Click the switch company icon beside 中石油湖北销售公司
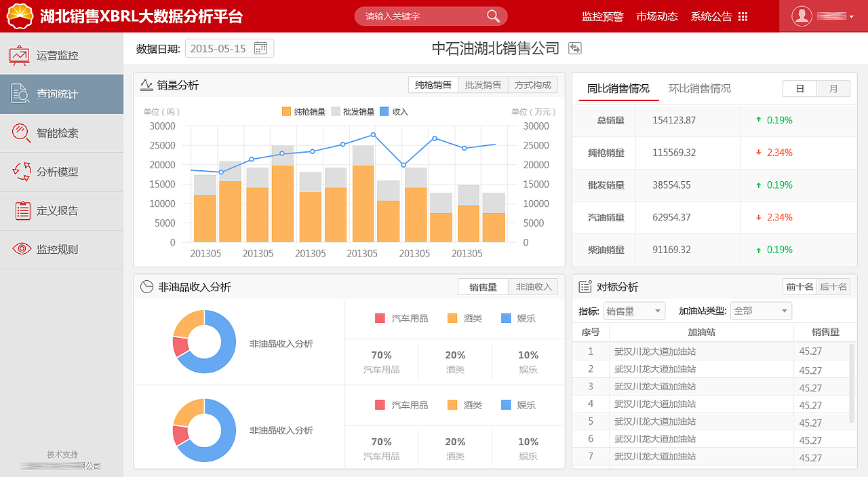 575,48
